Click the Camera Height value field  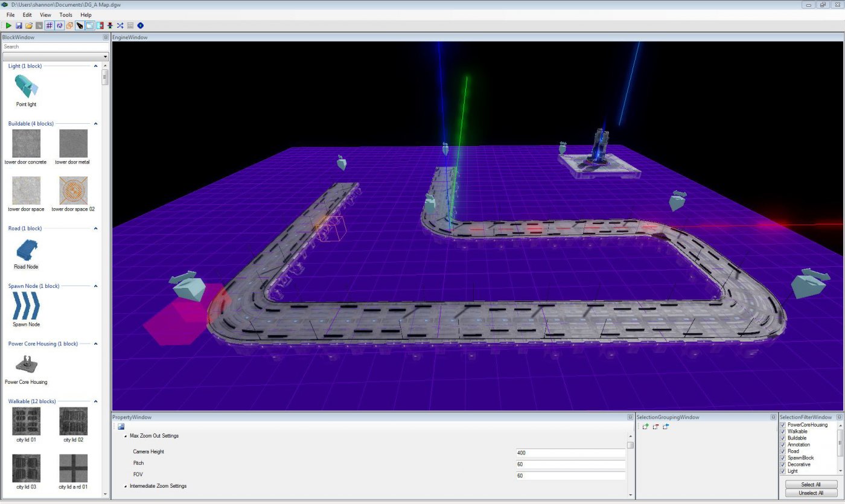point(570,453)
